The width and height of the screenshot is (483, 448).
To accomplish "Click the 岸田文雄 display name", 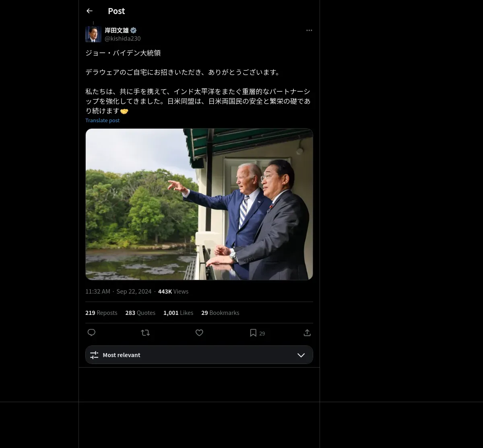I will pos(117,30).
